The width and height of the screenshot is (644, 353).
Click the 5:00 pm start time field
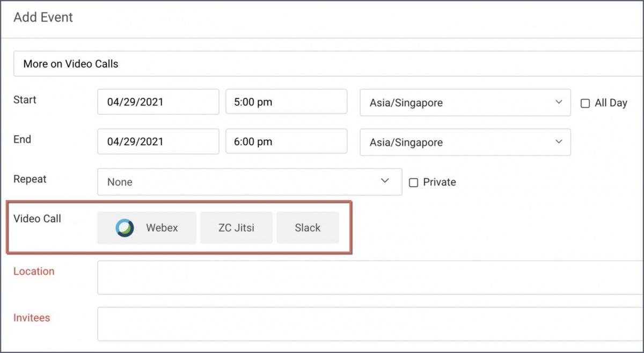[286, 102]
